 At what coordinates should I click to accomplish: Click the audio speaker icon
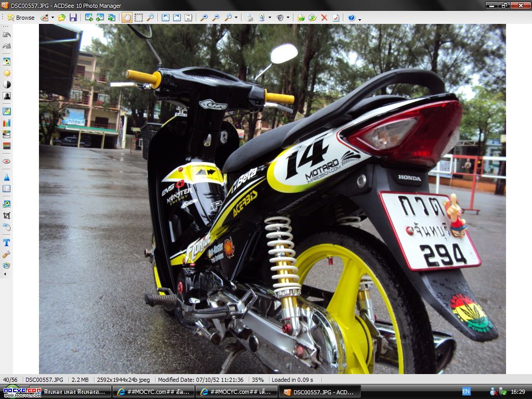(280, 18)
